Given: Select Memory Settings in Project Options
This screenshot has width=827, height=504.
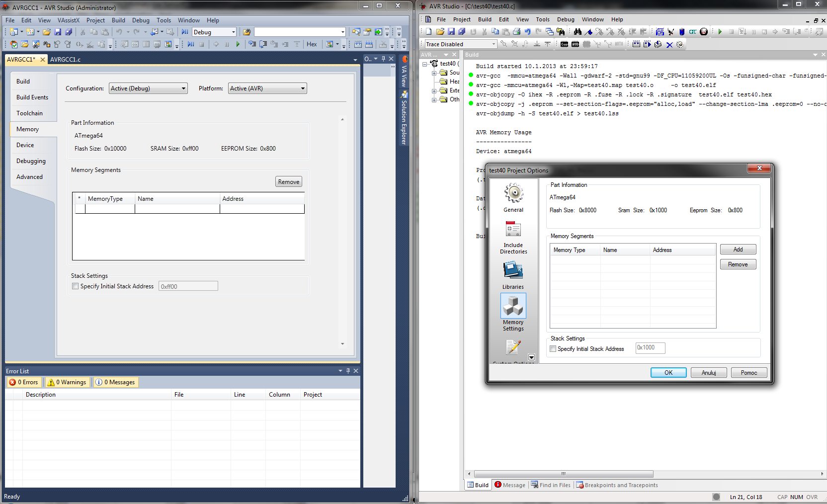Looking at the screenshot, I should click(x=513, y=312).
